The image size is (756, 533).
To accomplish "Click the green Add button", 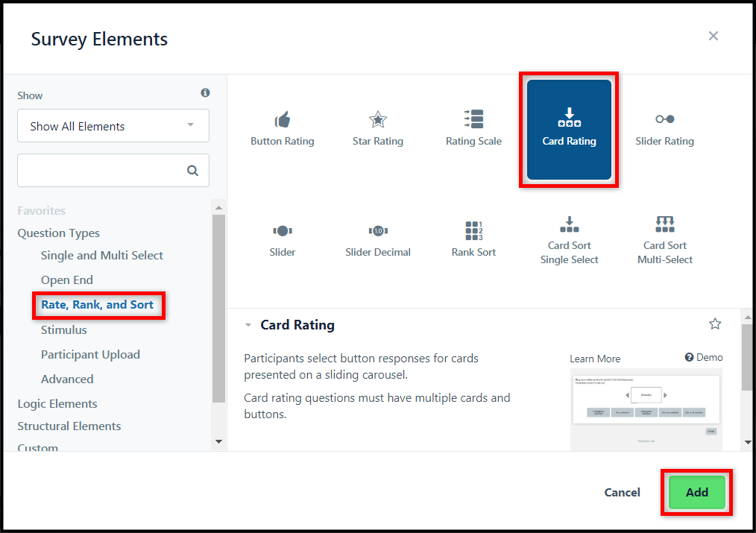I will (x=696, y=493).
